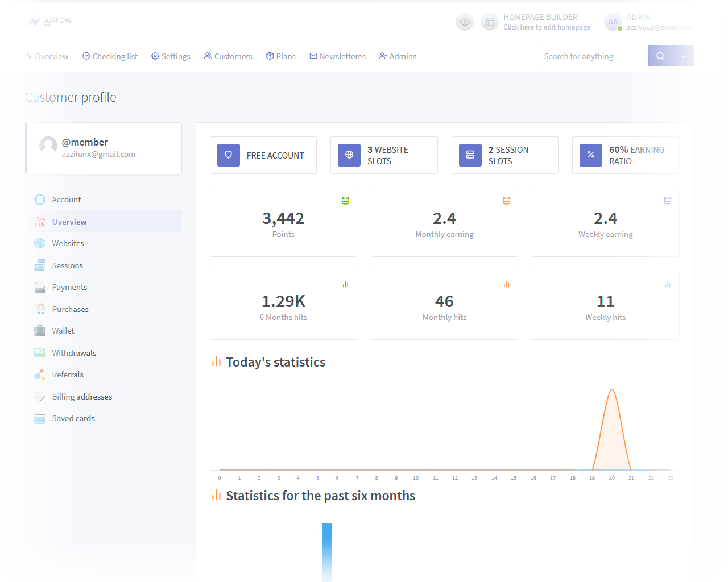Click the 2 SESSION SLOTS label
Viewport: 728px width, 582px height.
(508, 155)
